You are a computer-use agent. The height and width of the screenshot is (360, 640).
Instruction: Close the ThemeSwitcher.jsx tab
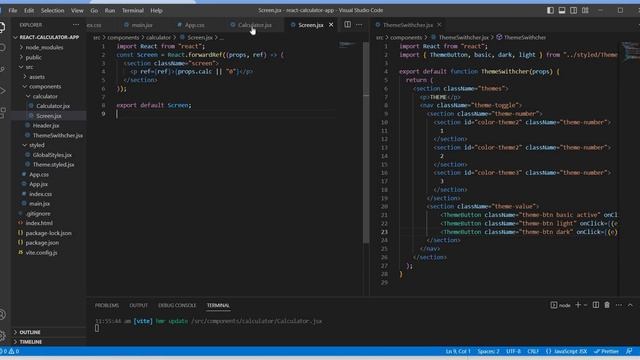click(439, 25)
